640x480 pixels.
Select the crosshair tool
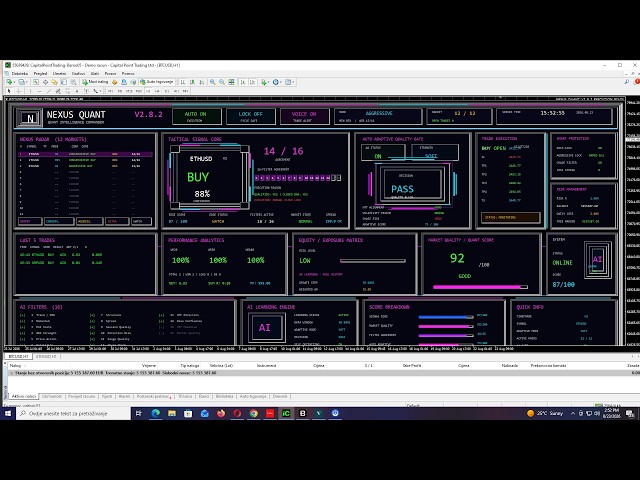[19, 91]
